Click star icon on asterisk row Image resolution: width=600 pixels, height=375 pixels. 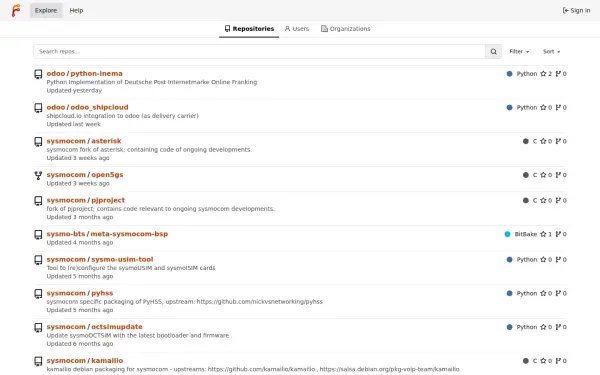543,141
